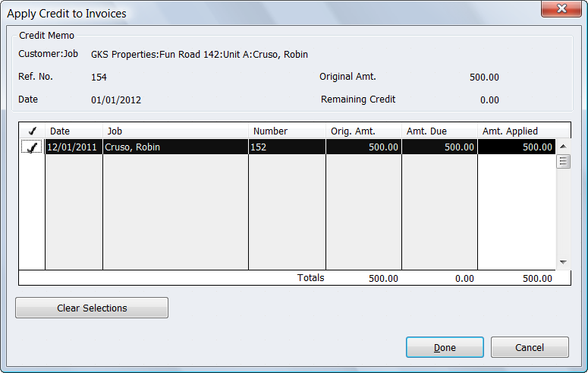The width and height of the screenshot is (588, 373).
Task: Click the Orig. Amt. column header
Action: [x=363, y=131]
